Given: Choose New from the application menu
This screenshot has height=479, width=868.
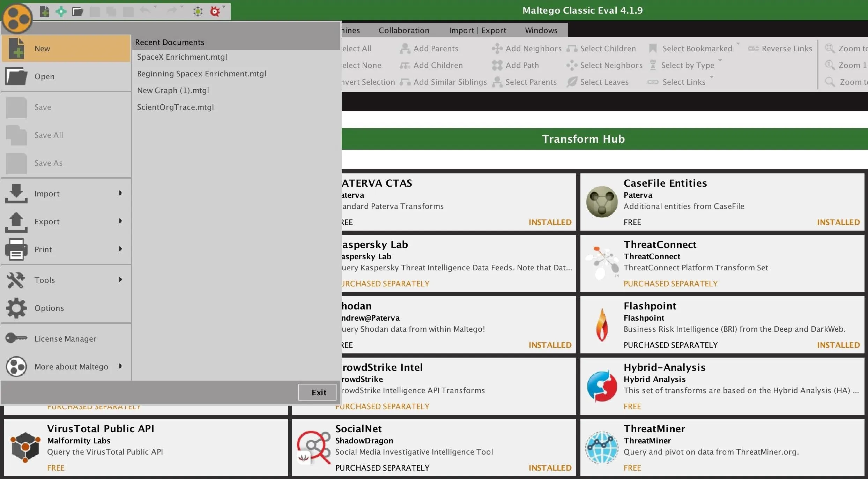Looking at the screenshot, I should (66, 48).
